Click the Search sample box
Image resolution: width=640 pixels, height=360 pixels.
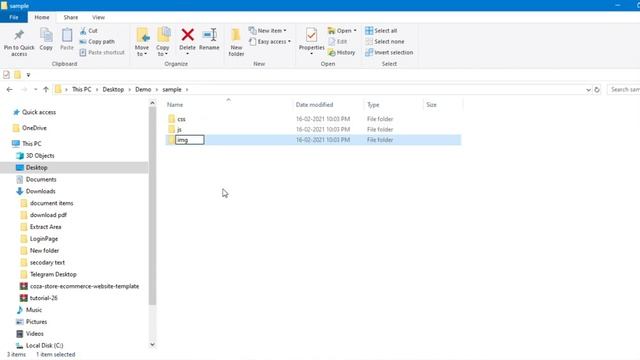(x=623, y=89)
